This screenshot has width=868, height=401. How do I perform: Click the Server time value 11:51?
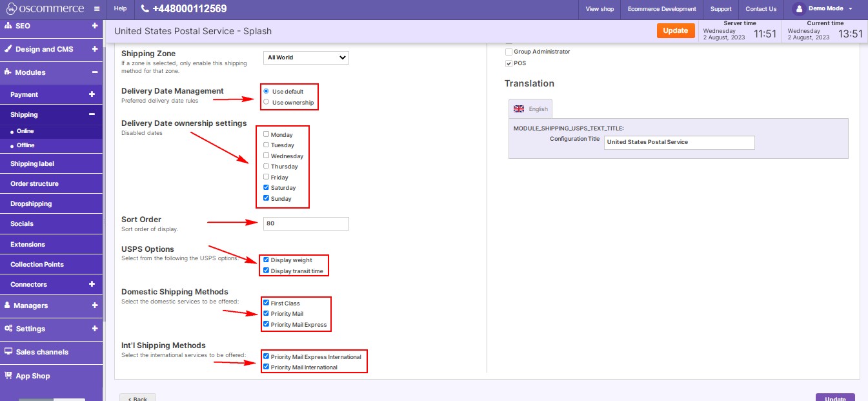(x=765, y=34)
